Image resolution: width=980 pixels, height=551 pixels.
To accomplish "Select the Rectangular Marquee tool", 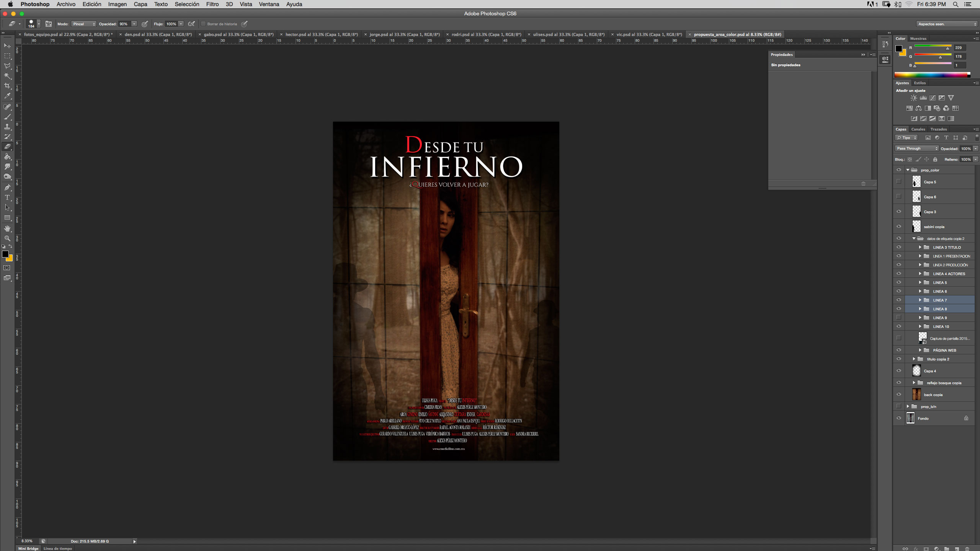I will [7, 56].
